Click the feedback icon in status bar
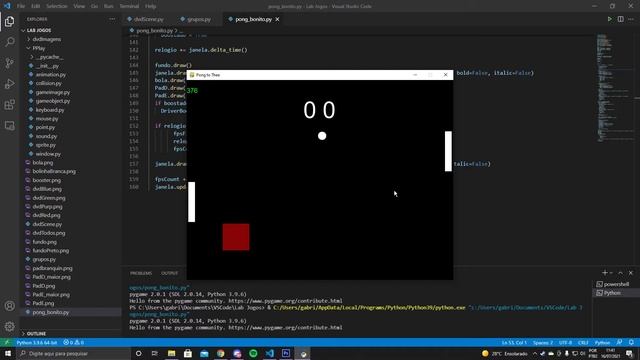This screenshot has height=360, width=640. pyautogui.click(x=619, y=342)
